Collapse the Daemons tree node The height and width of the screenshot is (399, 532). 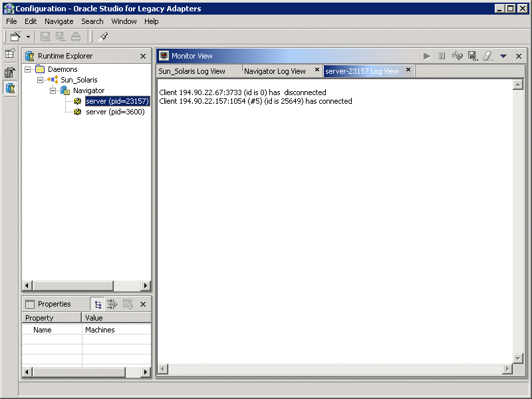27,69
